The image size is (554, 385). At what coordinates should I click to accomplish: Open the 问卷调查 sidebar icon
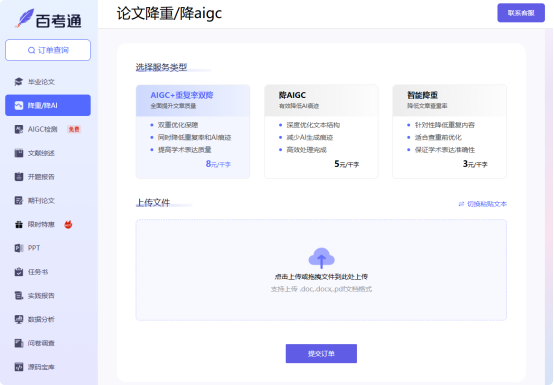pyautogui.click(x=18, y=343)
